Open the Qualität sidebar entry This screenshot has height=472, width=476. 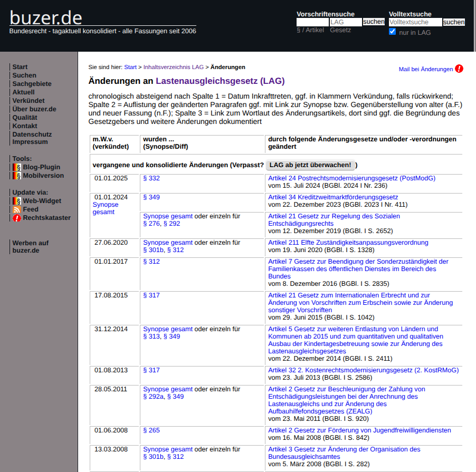click(25, 118)
